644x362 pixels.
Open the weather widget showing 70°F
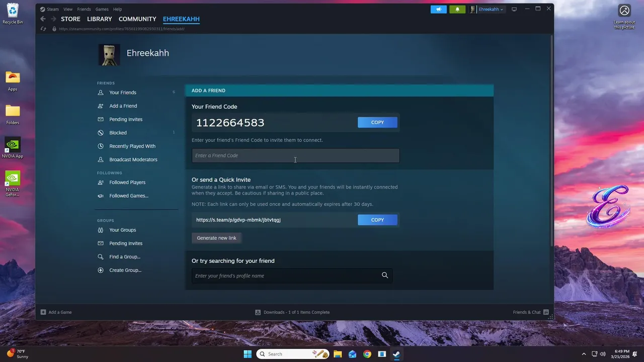click(18, 354)
